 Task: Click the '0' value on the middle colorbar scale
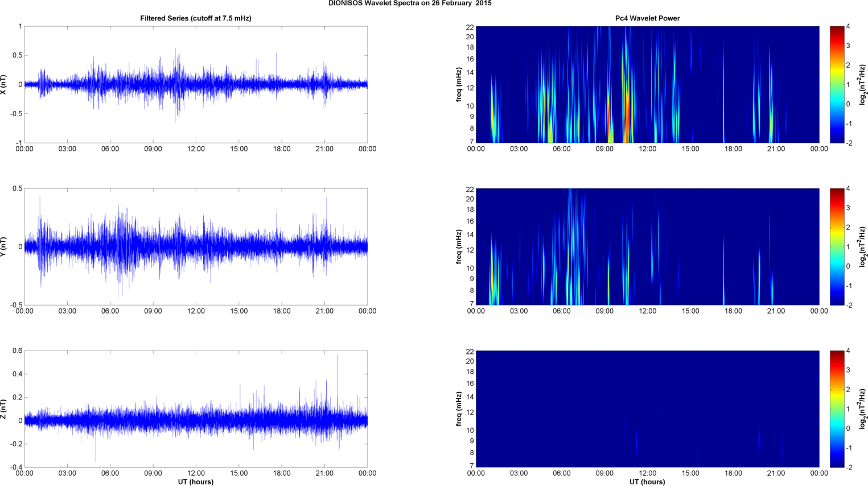coord(849,266)
